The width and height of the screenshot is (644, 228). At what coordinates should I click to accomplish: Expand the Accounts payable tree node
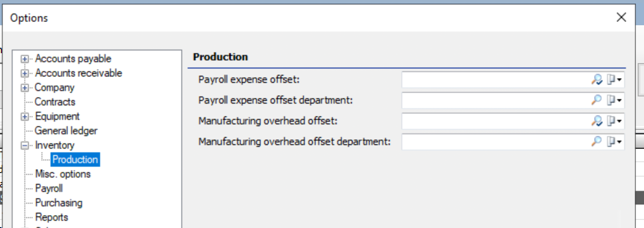[25, 59]
